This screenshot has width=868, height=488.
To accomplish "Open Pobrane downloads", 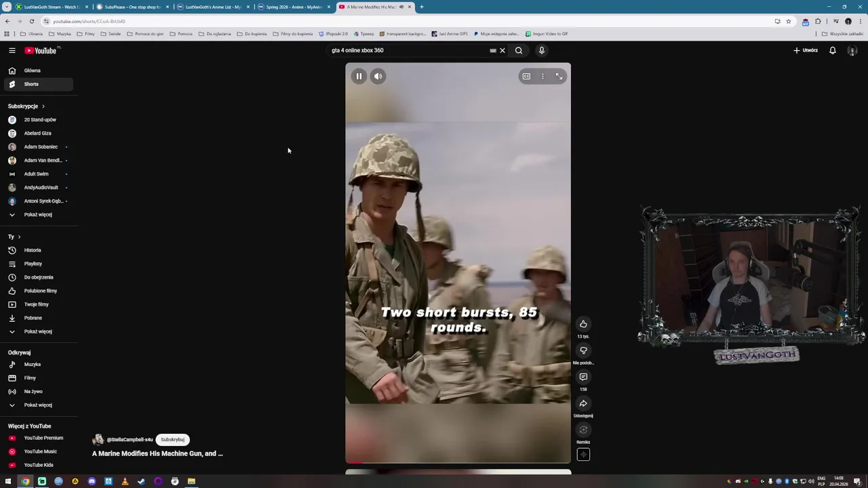I will point(38,318).
